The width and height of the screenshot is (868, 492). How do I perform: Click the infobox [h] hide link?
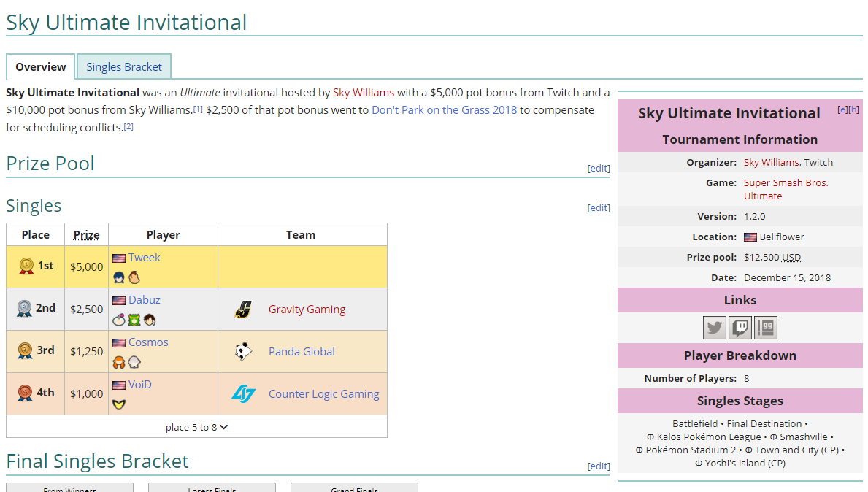(x=853, y=109)
